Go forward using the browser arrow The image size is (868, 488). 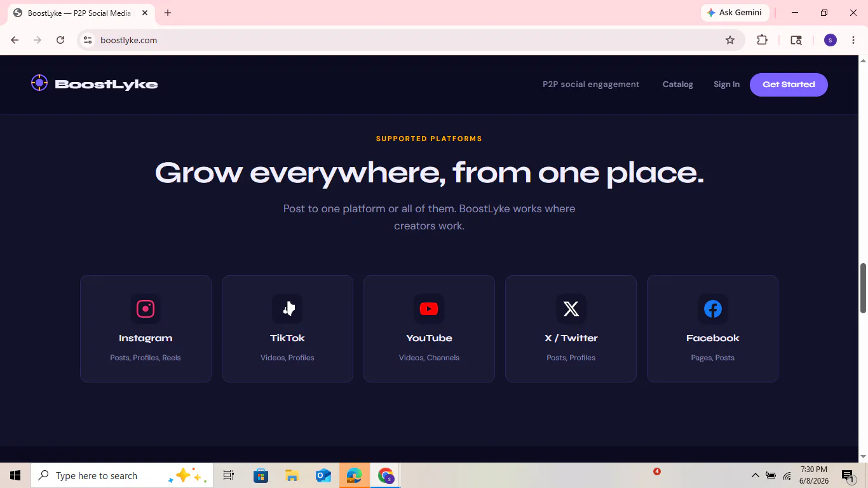point(37,40)
